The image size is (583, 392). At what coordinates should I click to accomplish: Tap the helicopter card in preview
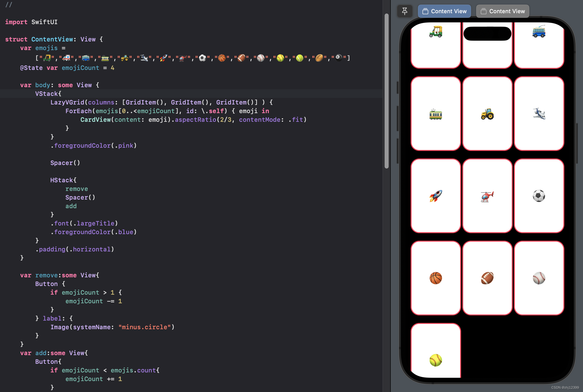(487, 196)
